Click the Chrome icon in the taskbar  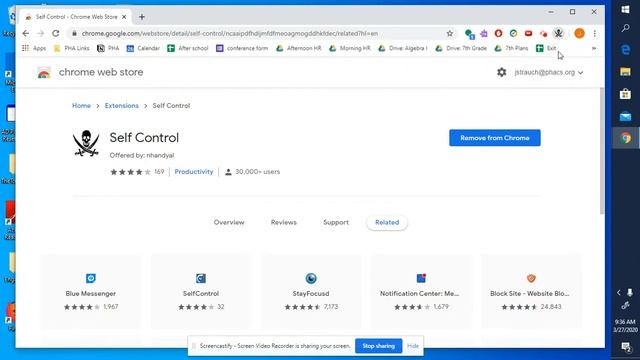[625, 138]
